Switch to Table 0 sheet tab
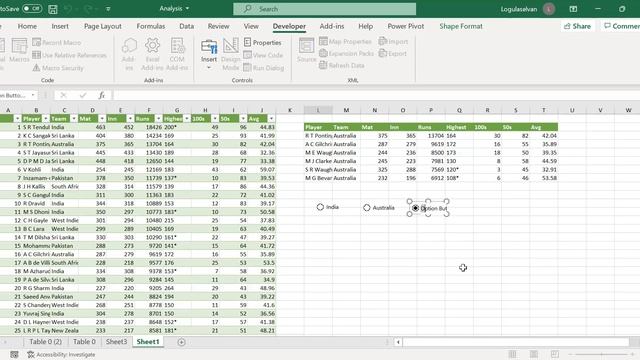 [x=84, y=342]
